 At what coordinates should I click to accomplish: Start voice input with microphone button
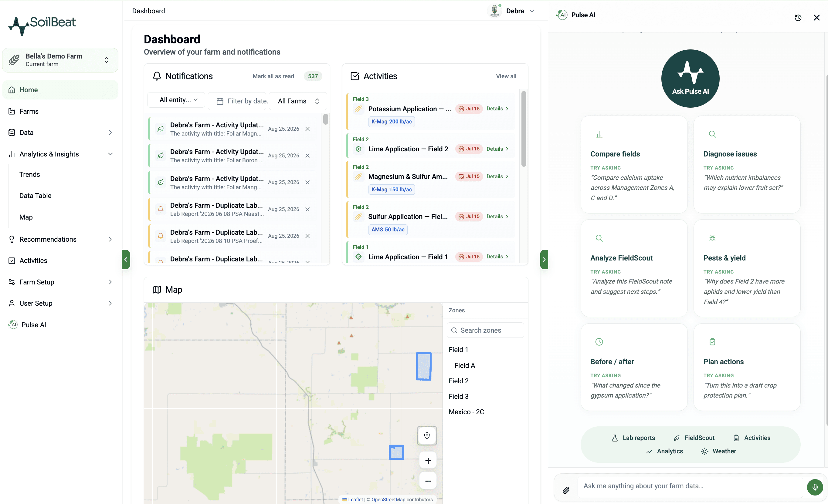point(815,487)
